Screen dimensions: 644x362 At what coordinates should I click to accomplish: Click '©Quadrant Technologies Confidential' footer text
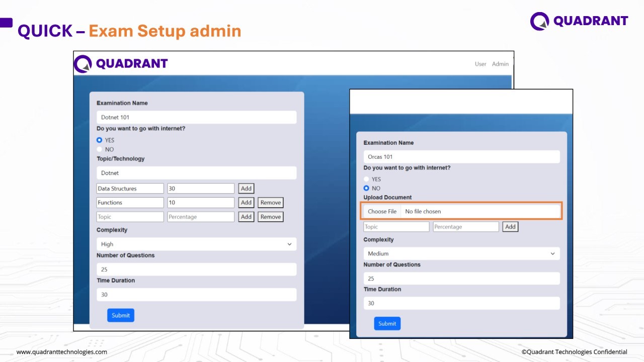coord(574,352)
